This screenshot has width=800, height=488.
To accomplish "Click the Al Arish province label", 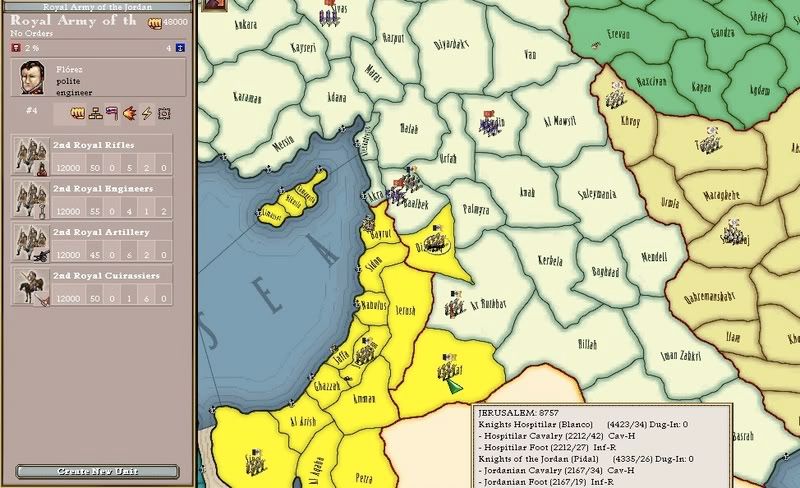I will point(303,422).
